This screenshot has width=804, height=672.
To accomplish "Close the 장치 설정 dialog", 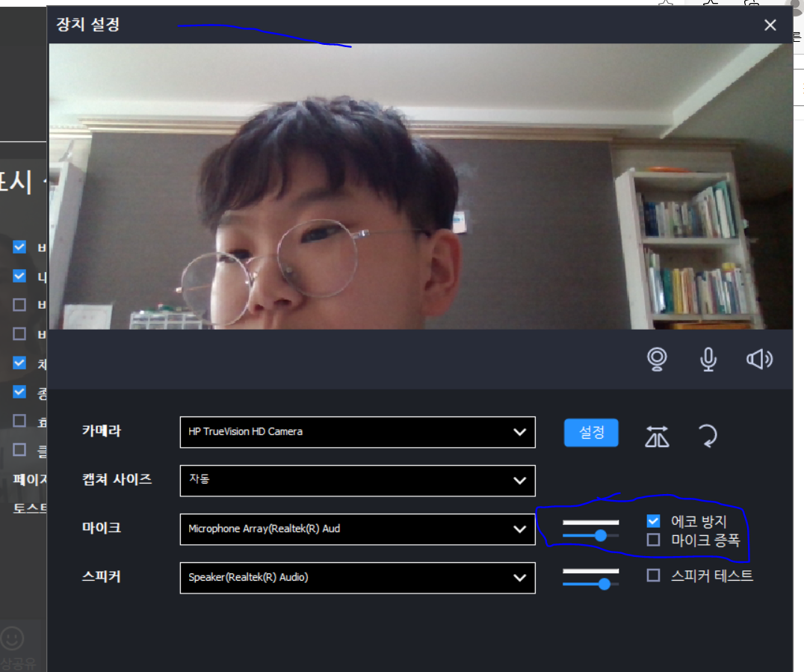I will [x=770, y=25].
